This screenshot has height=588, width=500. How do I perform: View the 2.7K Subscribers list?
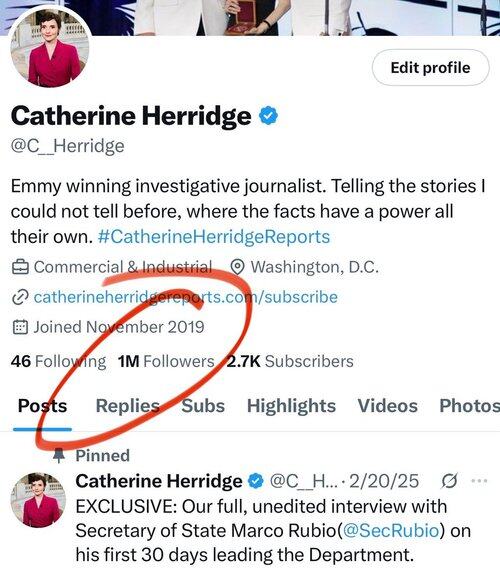[x=290, y=362]
